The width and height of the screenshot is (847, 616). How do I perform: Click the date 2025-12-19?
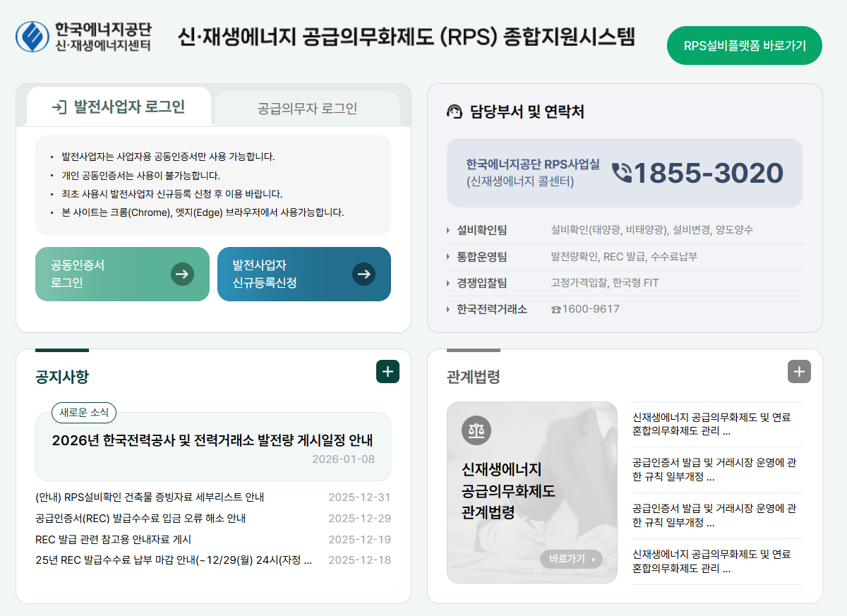pyautogui.click(x=359, y=540)
